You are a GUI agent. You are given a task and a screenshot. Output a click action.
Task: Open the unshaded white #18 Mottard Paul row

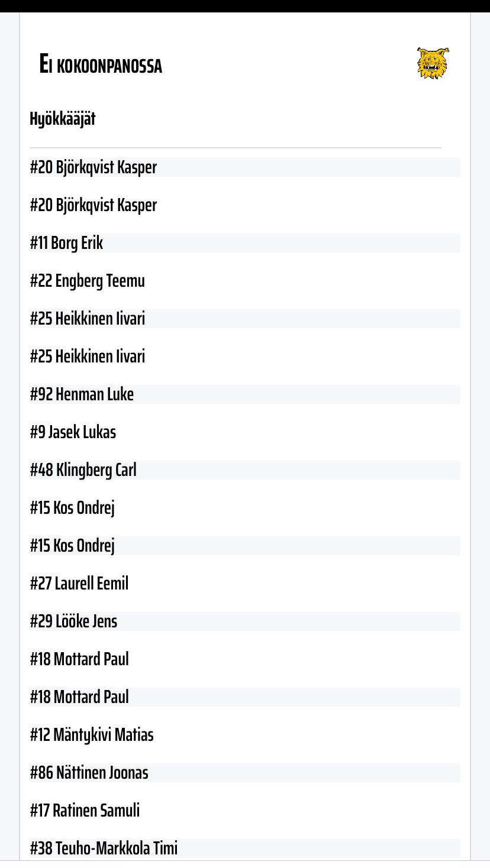pos(79,659)
